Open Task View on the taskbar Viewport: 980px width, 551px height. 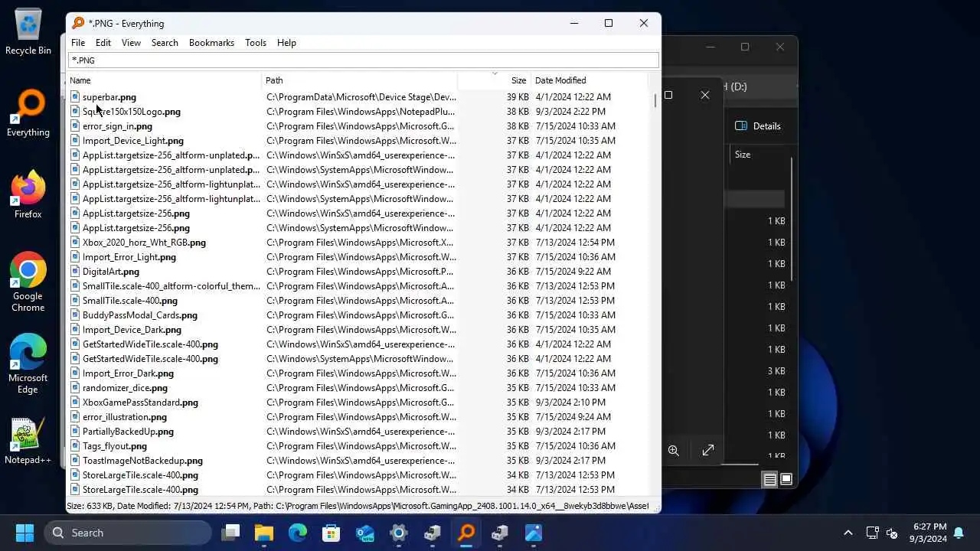click(x=230, y=533)
